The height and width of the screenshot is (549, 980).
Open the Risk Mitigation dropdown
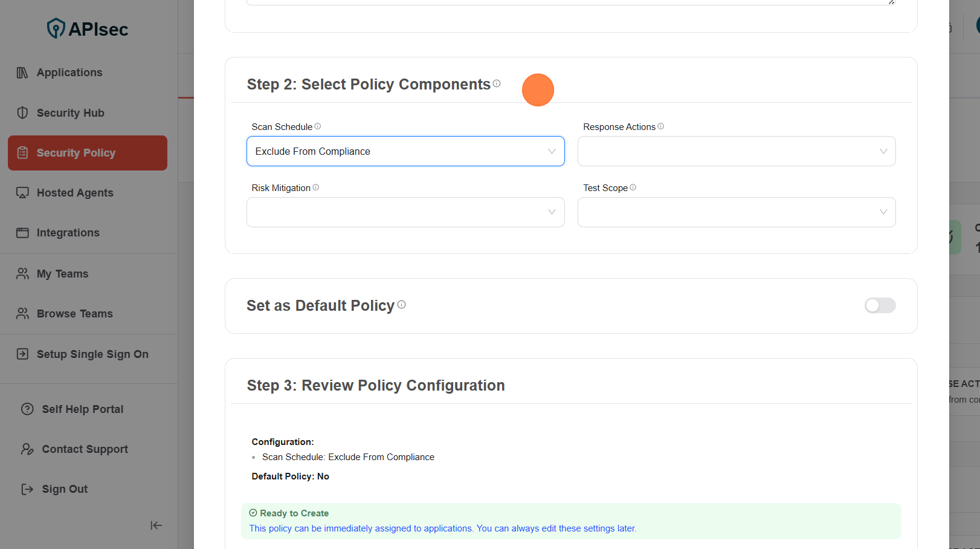coord(405,212)
